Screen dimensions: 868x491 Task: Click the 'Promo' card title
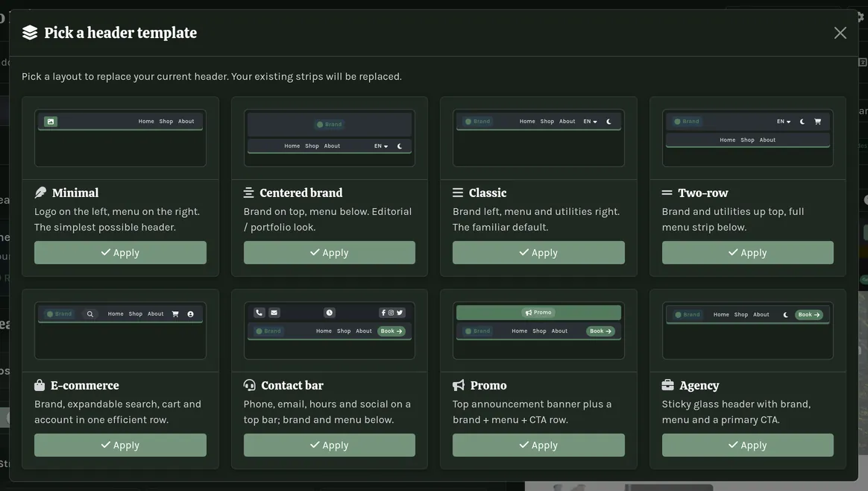point(488,385)
